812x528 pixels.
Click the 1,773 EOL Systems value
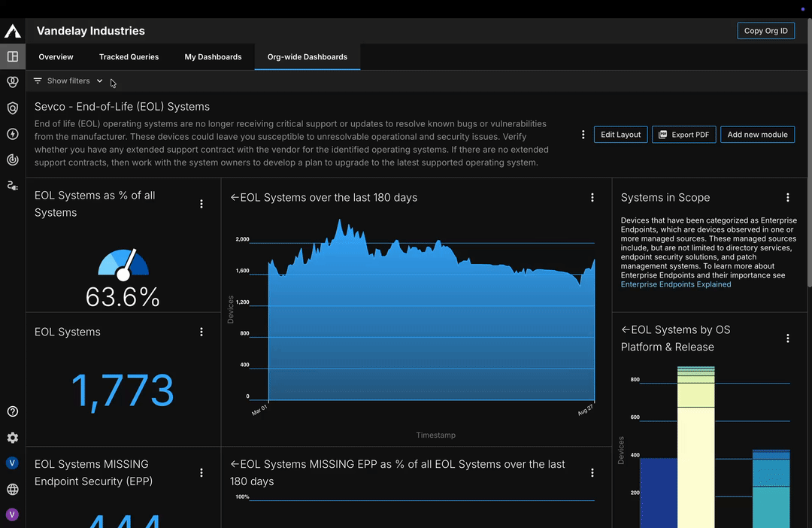(123, 390)
